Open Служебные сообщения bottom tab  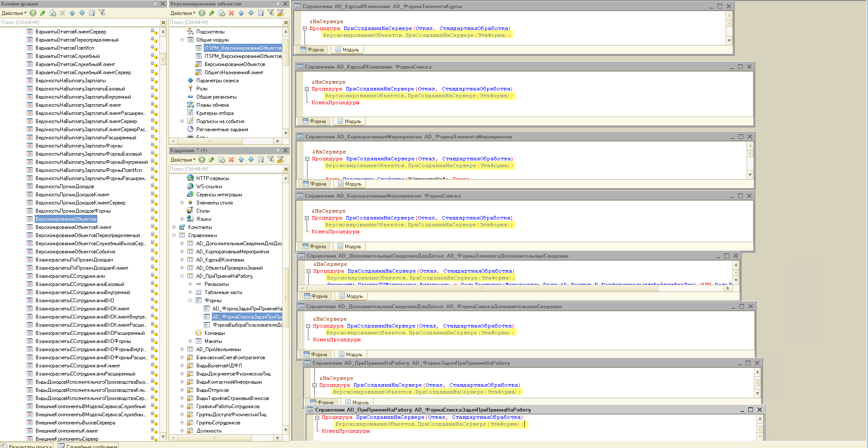pyautogui.click(x=88, y=446)
